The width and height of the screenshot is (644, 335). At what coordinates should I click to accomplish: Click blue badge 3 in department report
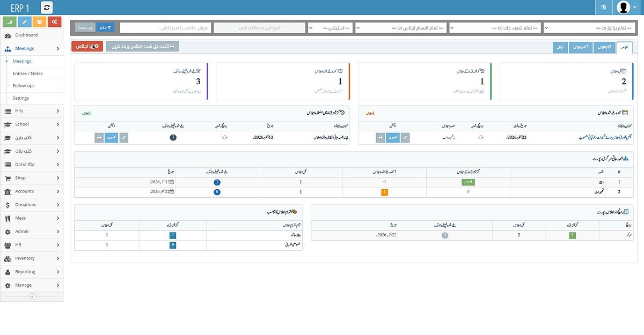point(217,182)
